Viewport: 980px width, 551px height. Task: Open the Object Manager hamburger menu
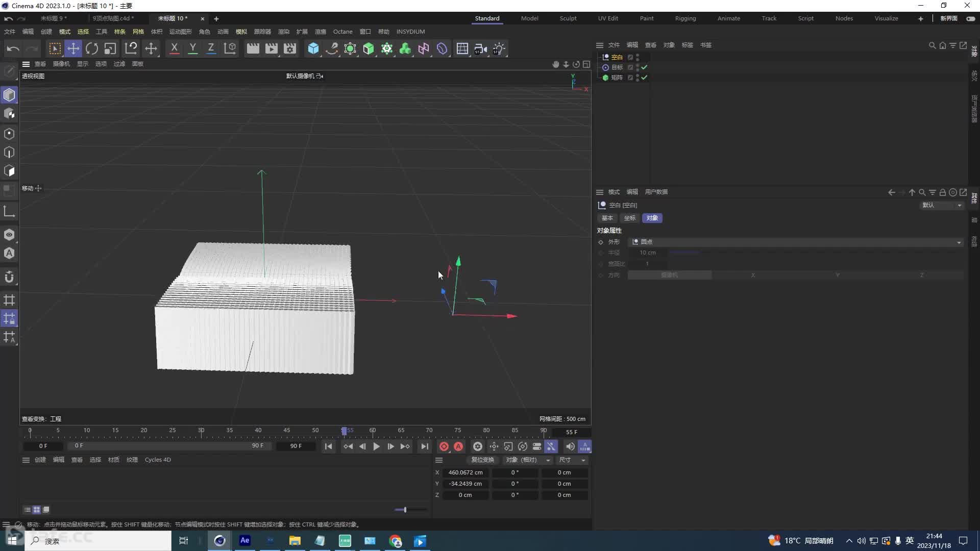pos(600,45)
